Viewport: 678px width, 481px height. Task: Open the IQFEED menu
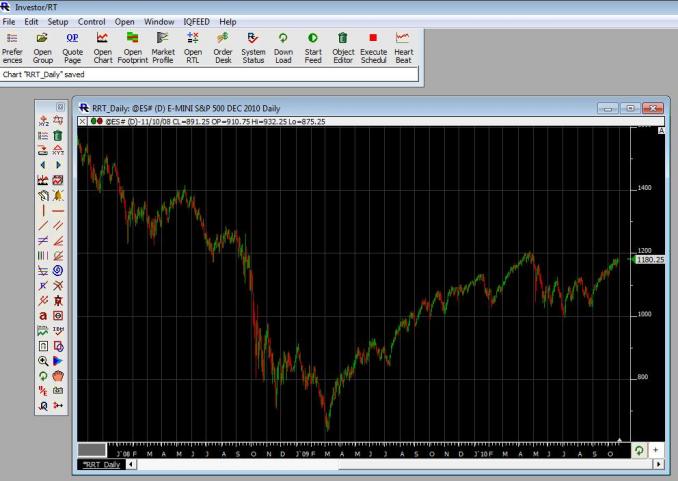tap(196, 21)
